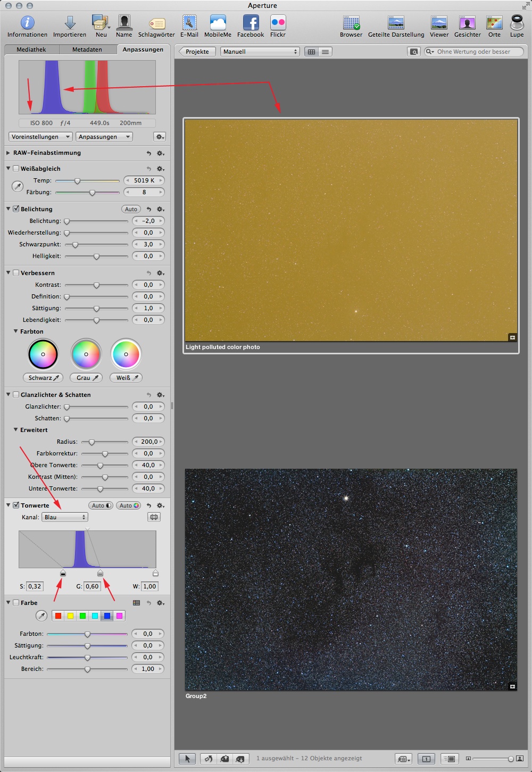Open the Name tool icon

point(124,22)
